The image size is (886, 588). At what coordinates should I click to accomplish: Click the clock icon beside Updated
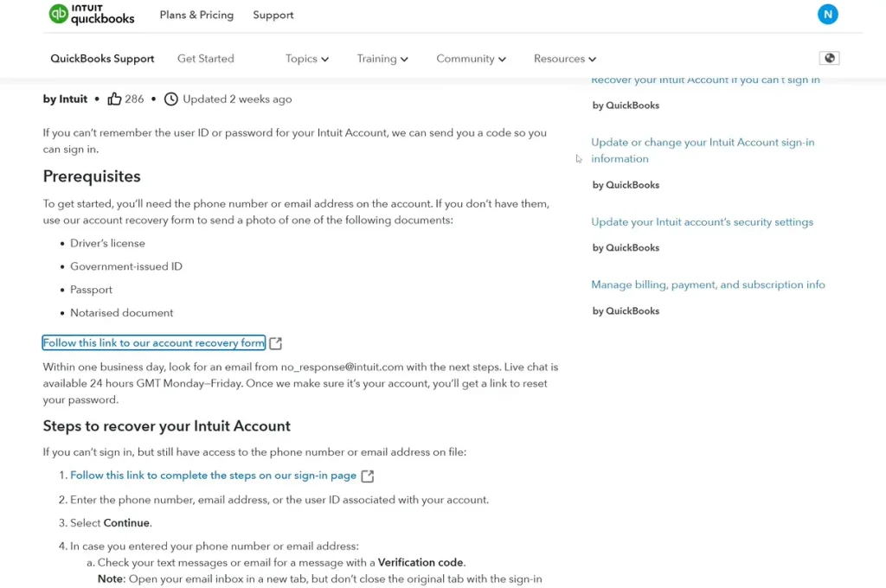point(170,99)
